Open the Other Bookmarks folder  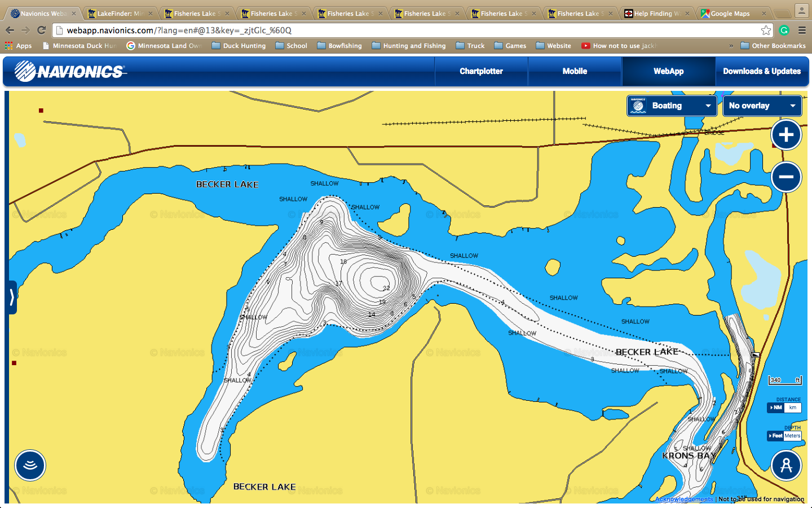point(773,46)
